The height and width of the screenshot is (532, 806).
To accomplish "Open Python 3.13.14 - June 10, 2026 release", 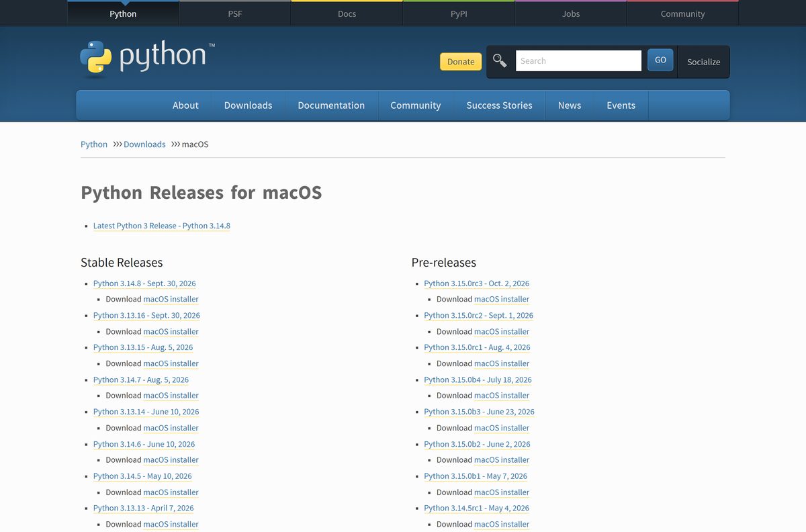I will (146, 412).
